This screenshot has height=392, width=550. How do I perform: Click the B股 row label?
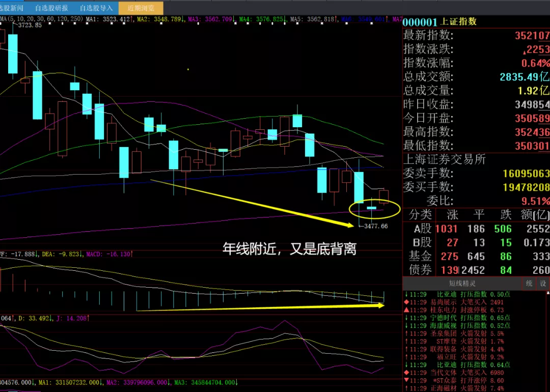(x=422, y=242)
